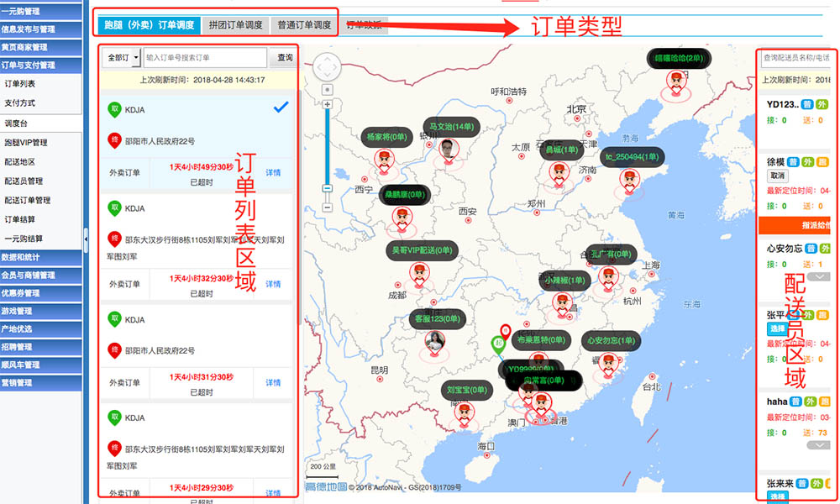The image size is (840, 504).
Task: Click the blue checkmark on first order
Action: (281, 108)
